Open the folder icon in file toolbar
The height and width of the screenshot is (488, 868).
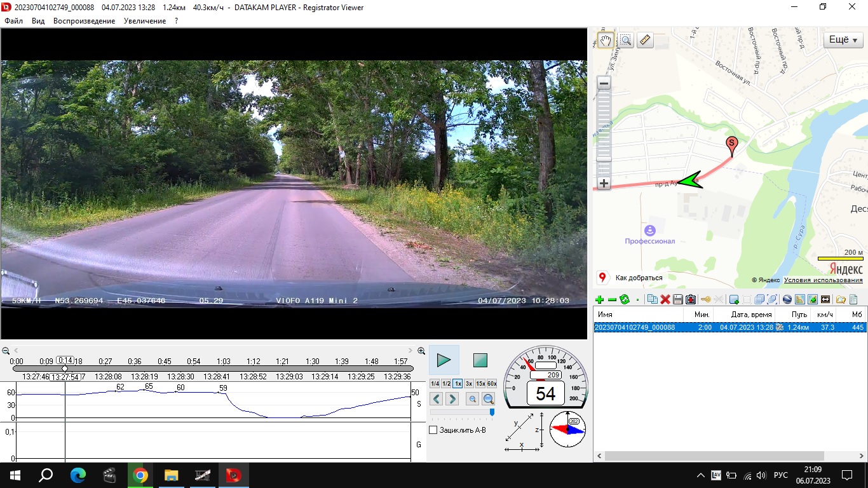point(841,299)
